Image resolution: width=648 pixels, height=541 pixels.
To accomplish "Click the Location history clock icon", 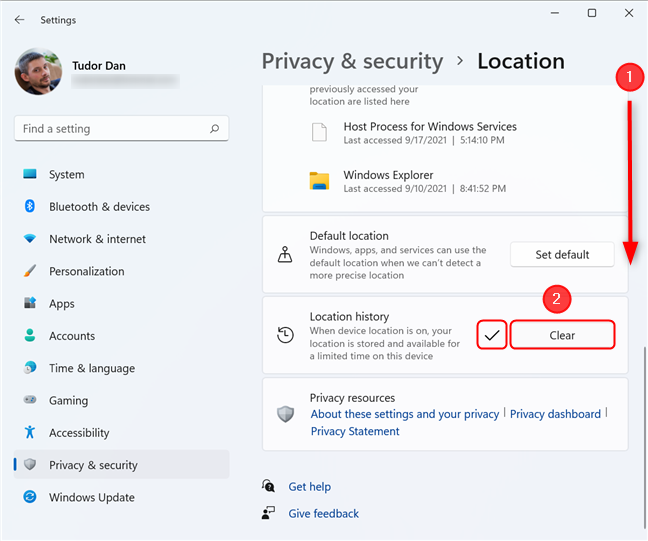I will (x=285, y=335).
